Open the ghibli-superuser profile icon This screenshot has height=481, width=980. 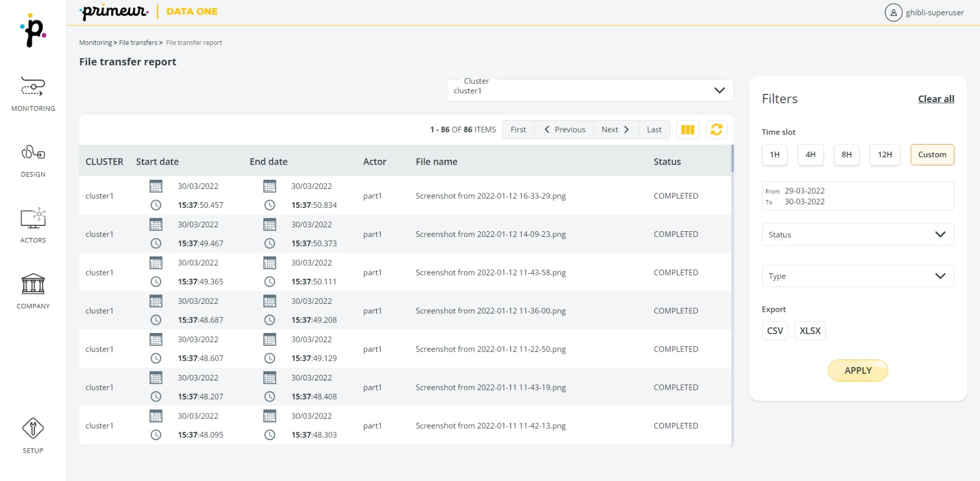click(x=893, y=12)
